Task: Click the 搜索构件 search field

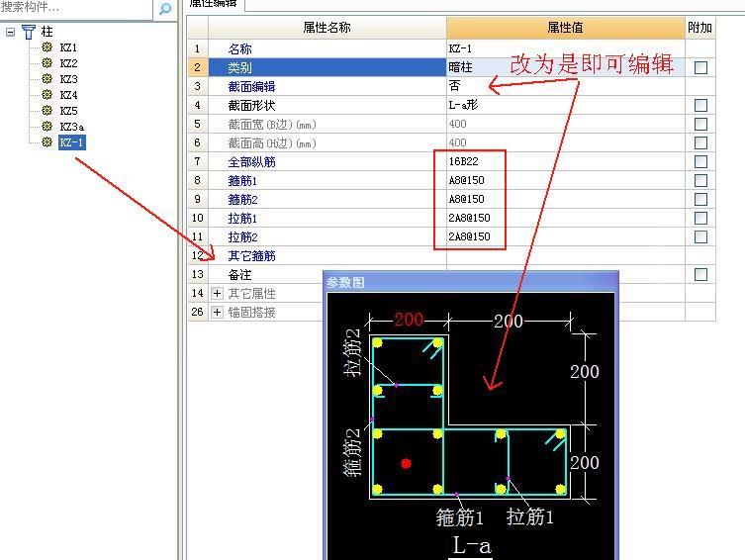Action: point(76,9)
